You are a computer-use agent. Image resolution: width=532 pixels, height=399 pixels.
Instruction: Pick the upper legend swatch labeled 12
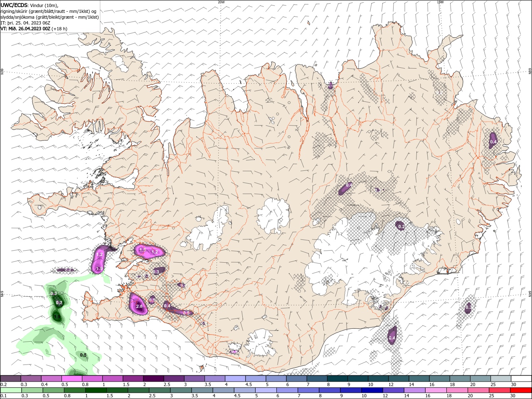coord(399,378)
